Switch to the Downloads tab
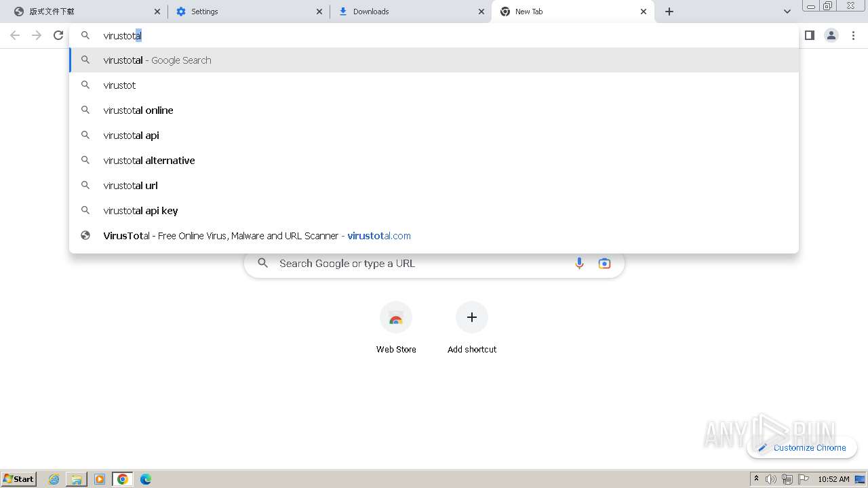This screenshot has height=488, width=868. click(x=411, y=12)
